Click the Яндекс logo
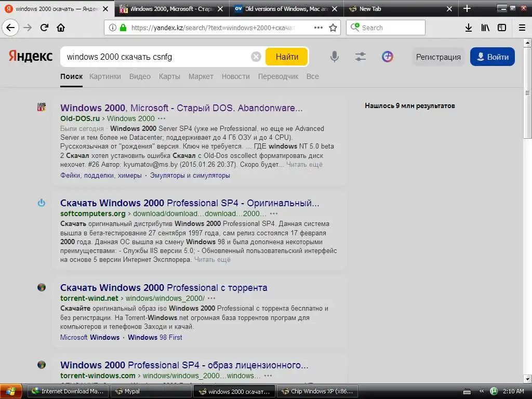 click(31, 56)
